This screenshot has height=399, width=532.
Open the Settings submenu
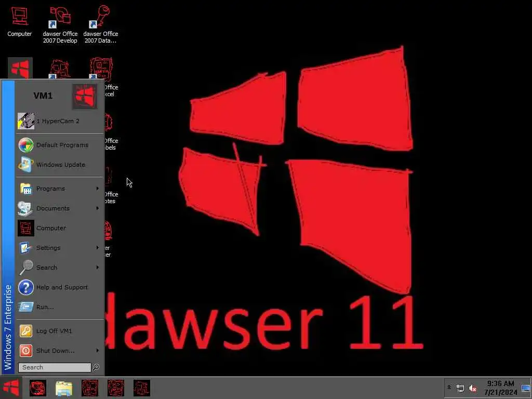tap(60, 248)
